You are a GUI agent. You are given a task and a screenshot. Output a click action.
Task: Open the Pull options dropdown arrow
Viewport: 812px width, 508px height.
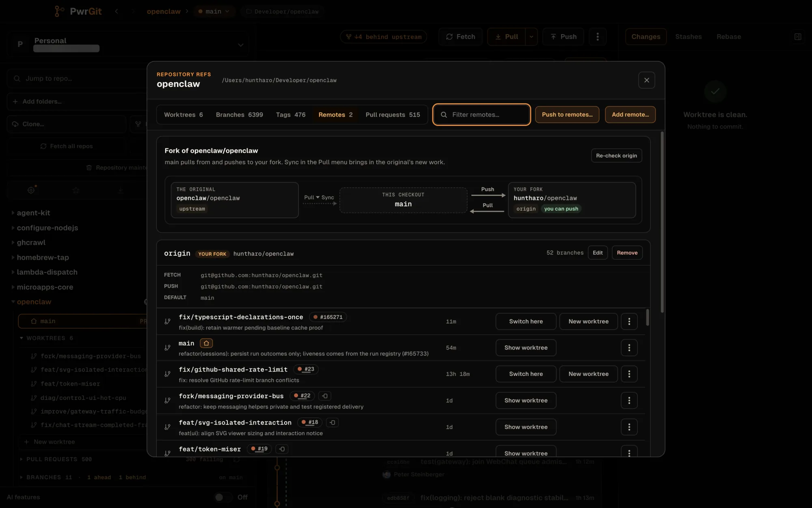531,37
